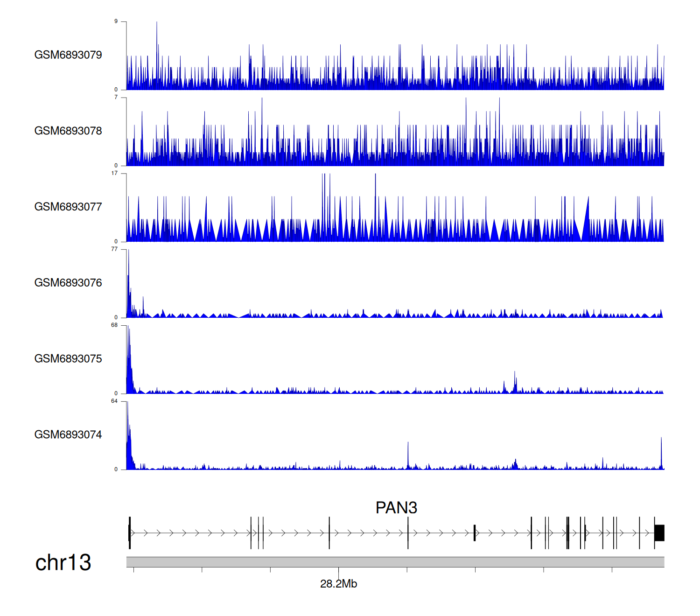Click the y-axis maximum value 64
This screenshot has height=616, width=700.
(x=114, y=401)
